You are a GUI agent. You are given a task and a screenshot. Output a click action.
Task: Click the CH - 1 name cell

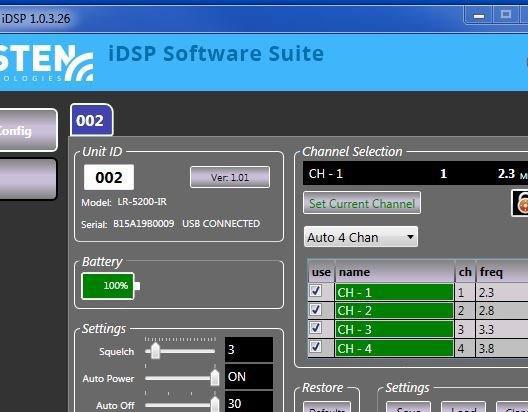tap(394, 292)
